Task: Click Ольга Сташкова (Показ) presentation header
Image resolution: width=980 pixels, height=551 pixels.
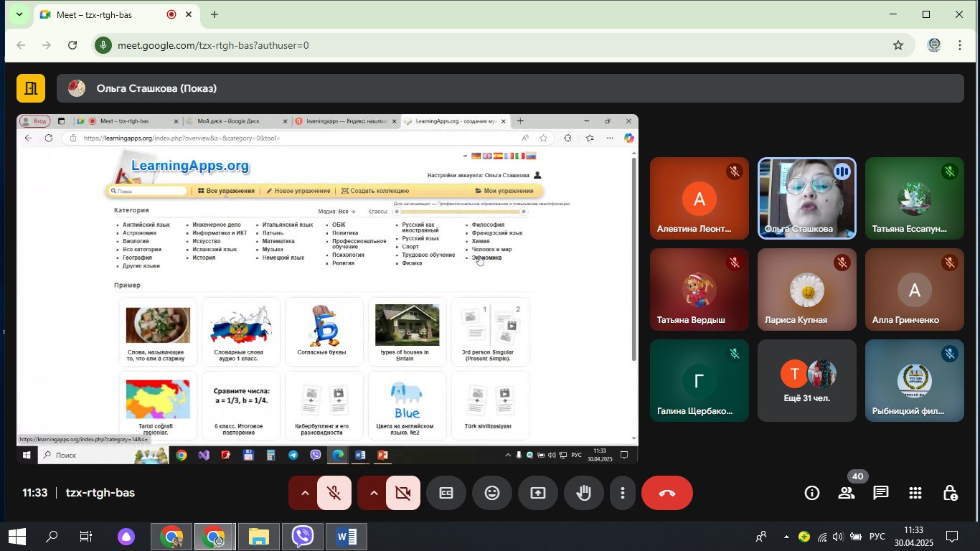Action: tap(510, 88)
